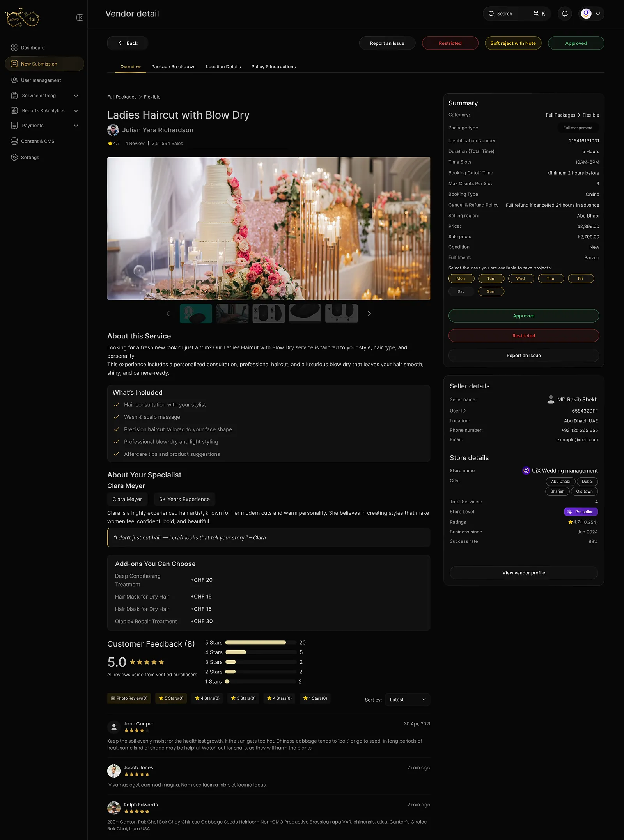Screen dimensions: 624x840
Task: Expand the Reports & Analytics chevron
Action: click(76, 110)
